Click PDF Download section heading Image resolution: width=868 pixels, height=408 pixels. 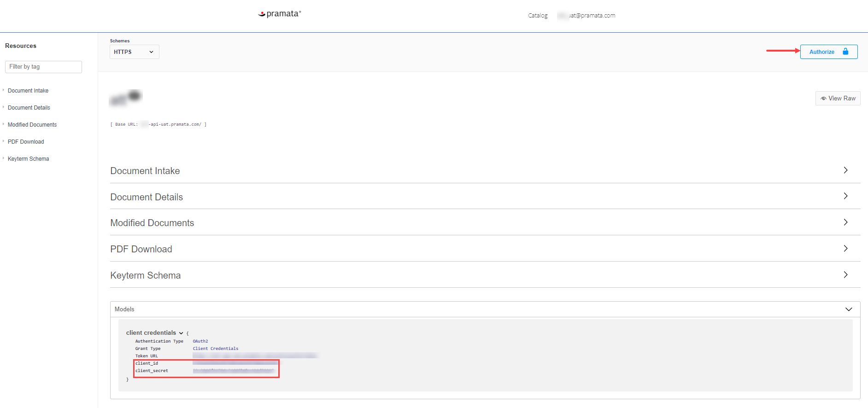(141, 249)
